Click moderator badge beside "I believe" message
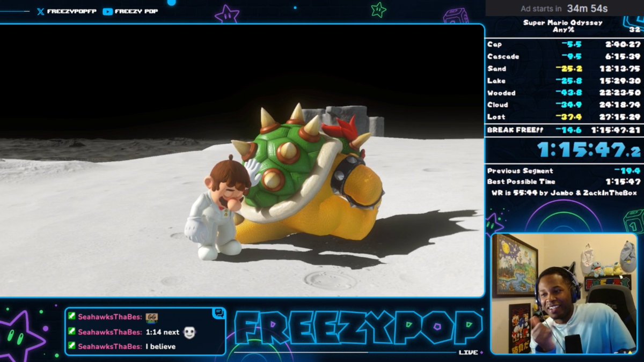 point(72,346)
